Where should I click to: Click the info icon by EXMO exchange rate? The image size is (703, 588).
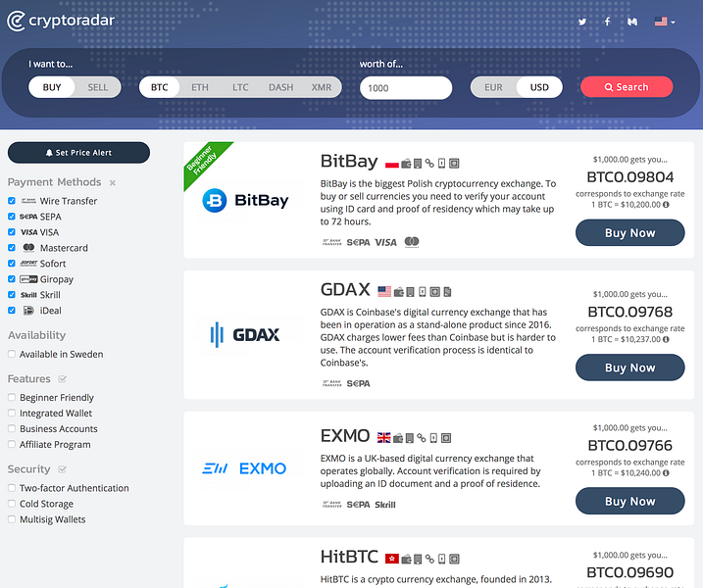[666, 473]
